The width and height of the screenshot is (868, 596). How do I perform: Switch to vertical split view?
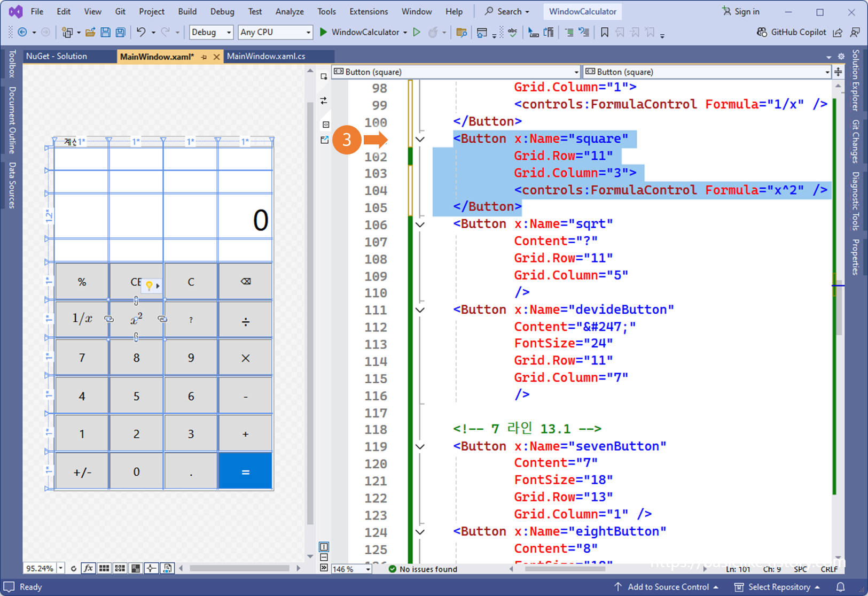324,547
